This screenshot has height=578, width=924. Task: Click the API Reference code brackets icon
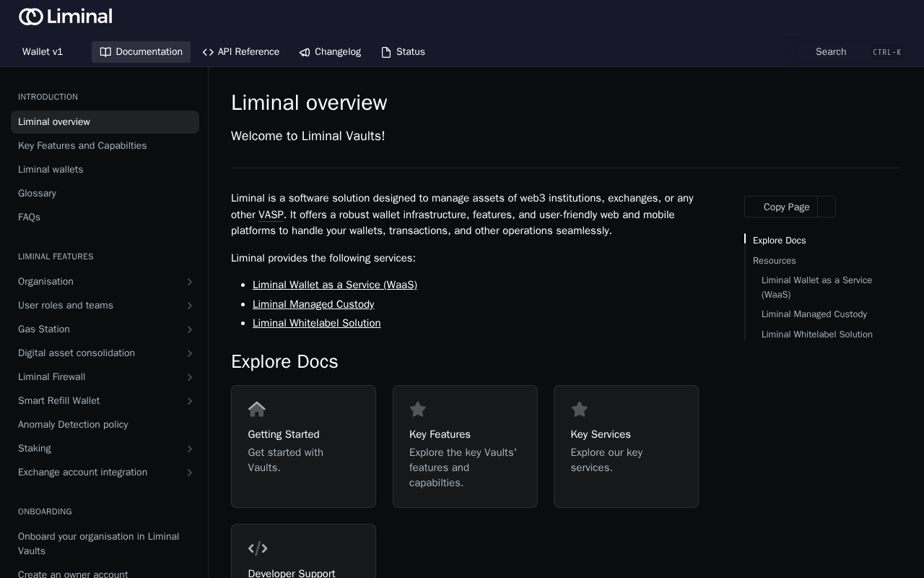[208, 52]
